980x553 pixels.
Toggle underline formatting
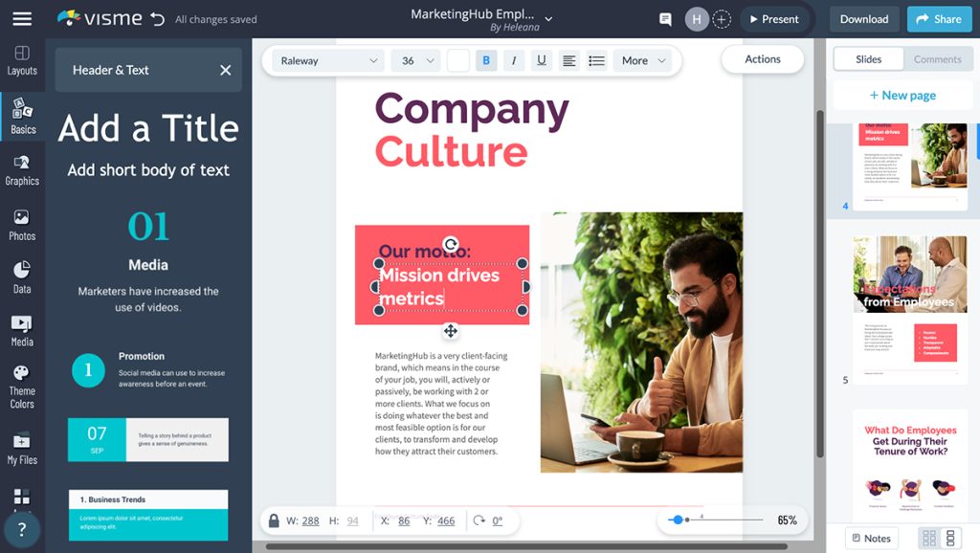click(x=542, y=59)
